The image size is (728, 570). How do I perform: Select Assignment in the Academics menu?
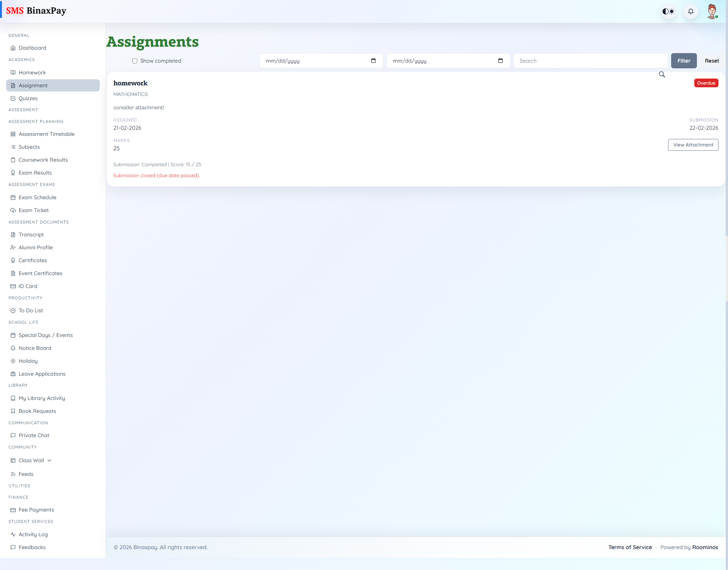pos(33,85)
